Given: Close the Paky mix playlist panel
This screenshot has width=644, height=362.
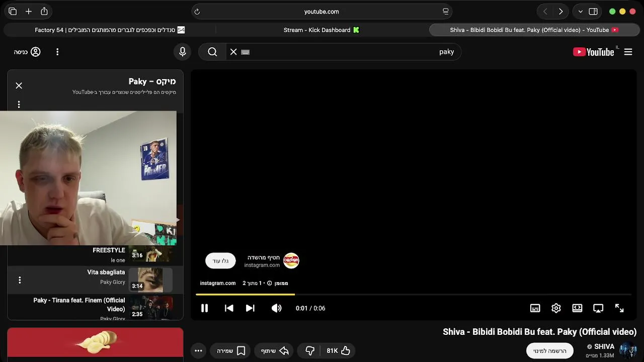Looking at the screenshot, I should pyautogui.click(x=19, y=85).
